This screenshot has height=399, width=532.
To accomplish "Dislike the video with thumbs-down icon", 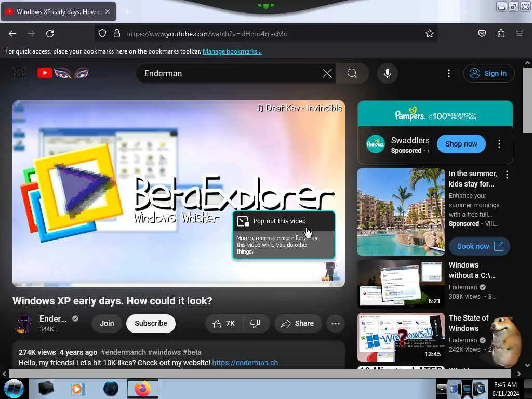I will point(256,324).
